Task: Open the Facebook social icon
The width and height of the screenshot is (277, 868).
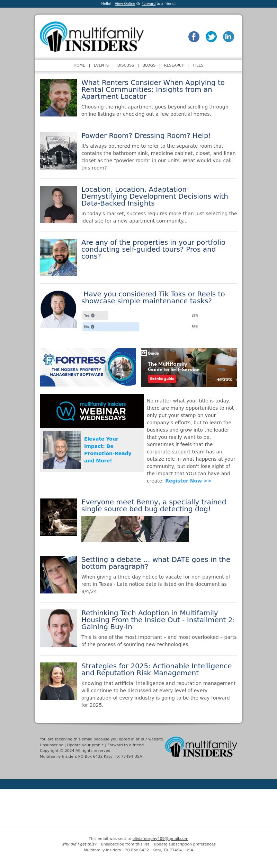Action: coord(194,37)
